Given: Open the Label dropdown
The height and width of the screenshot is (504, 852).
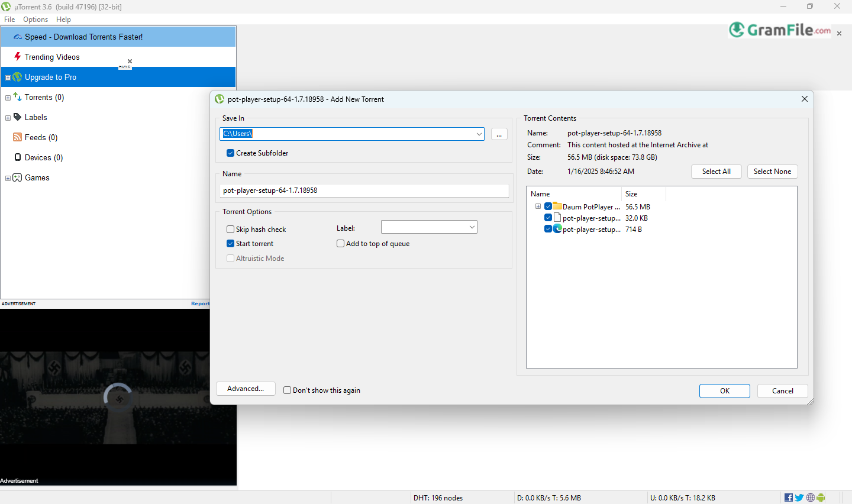Looking at the screenshot, I should click(472, 227).
